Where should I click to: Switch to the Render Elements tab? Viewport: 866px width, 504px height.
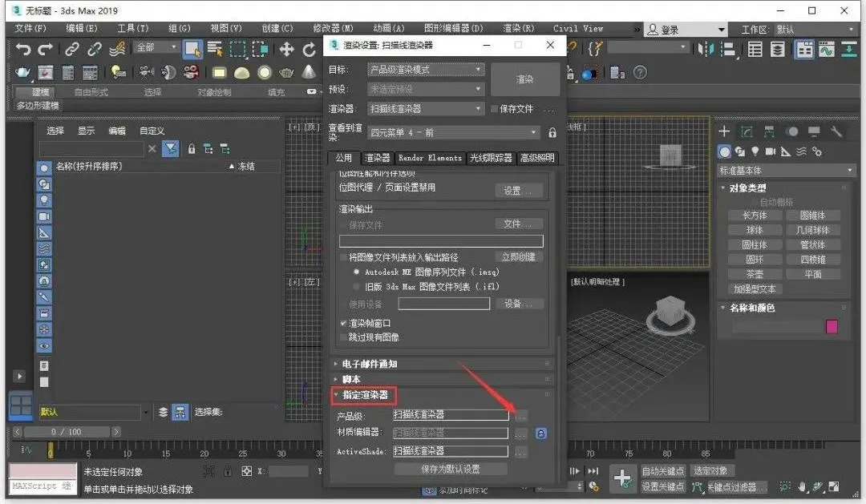coord(430,158)
